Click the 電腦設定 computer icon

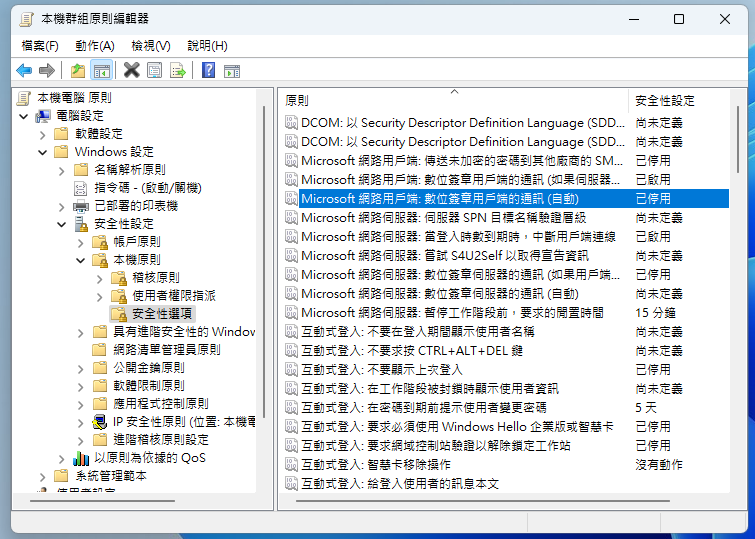[43, 116]
